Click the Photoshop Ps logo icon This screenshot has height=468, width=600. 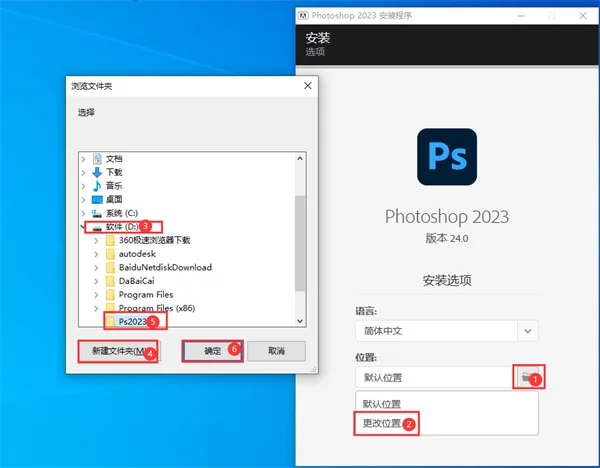point(447,157)
